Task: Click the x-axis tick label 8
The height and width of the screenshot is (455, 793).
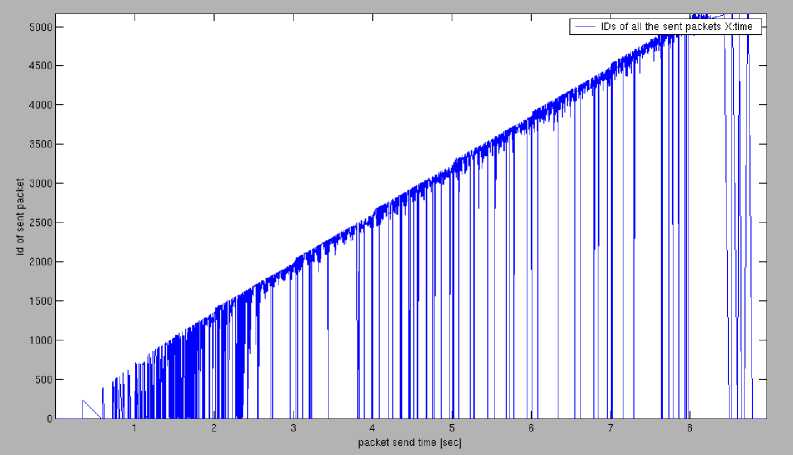Action: coord(690,428)
